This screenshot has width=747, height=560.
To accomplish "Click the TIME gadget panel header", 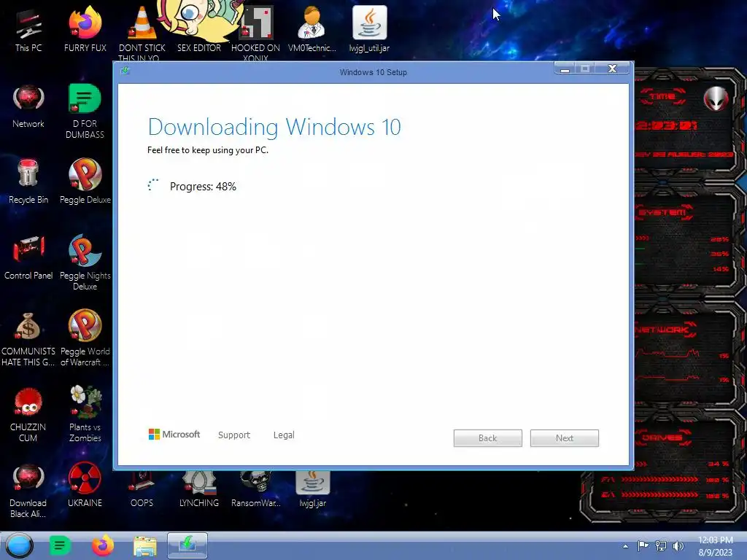I will pyautogui.click(x=662, y=96).
